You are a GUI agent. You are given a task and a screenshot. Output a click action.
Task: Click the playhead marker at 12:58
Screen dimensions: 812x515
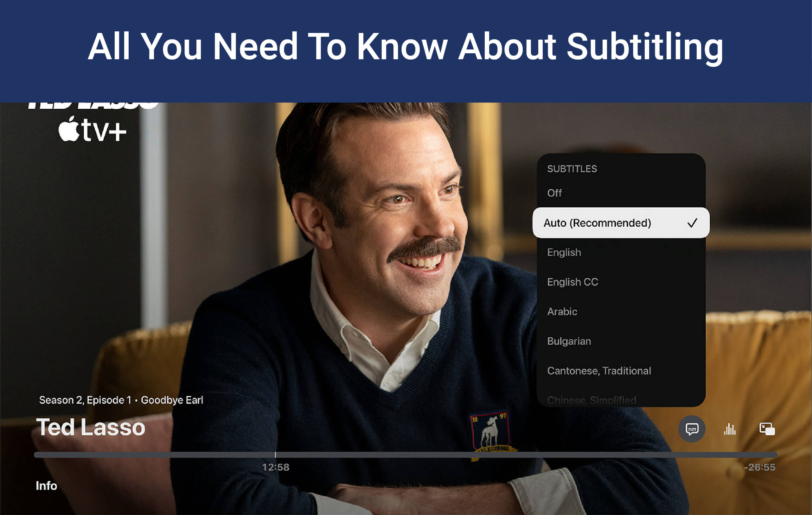[275, 455]
